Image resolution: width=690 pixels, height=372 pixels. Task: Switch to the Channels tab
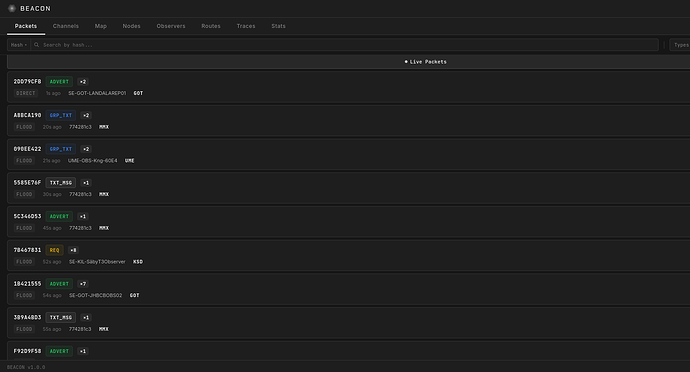[x=66, y=26]
